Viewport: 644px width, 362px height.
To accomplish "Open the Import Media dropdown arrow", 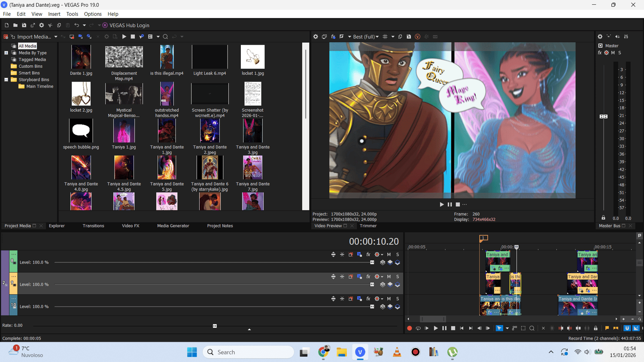I will click(56, 37).
